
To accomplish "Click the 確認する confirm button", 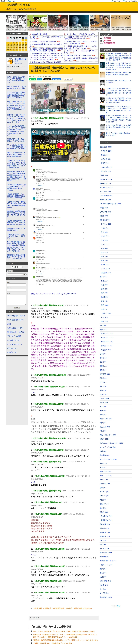I will click(17, 307).
